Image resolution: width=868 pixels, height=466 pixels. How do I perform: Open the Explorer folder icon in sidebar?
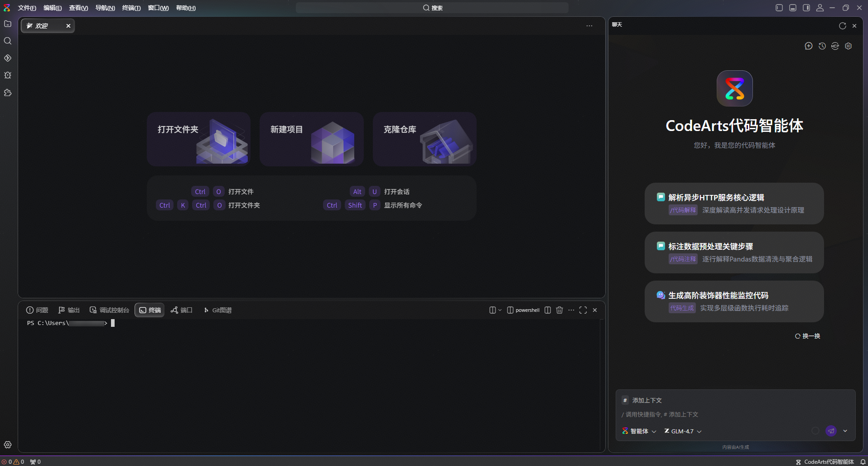click(8, 24)
